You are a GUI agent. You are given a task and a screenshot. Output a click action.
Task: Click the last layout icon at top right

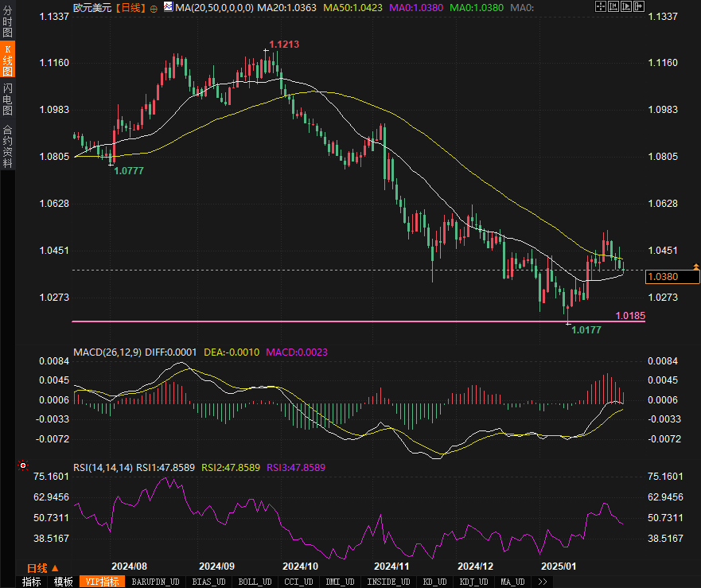coord(637,7)
